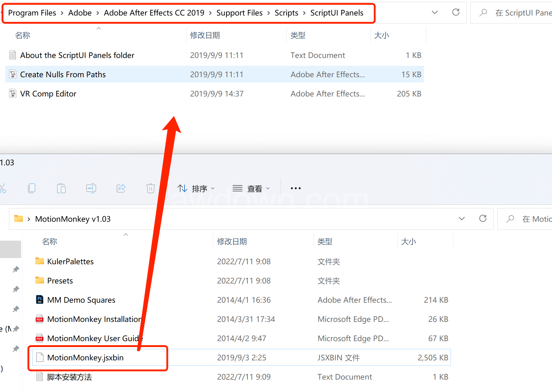Refresh the MotionMonkey v1.03 folder

[x=483, y=219]
